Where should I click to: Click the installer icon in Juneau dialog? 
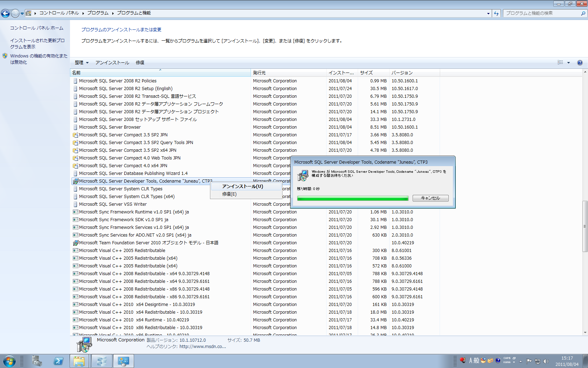coord(302,175)
